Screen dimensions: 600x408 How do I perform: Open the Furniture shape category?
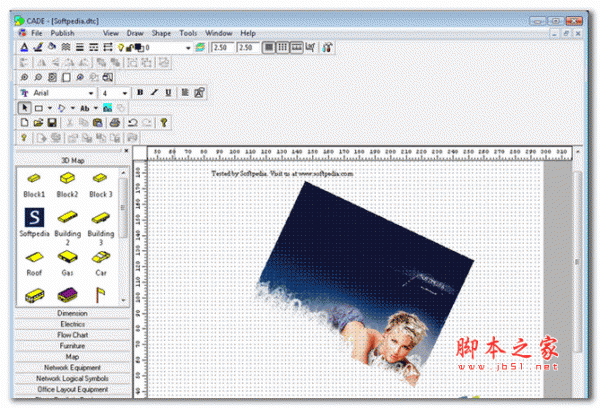[x=72, y=346]
